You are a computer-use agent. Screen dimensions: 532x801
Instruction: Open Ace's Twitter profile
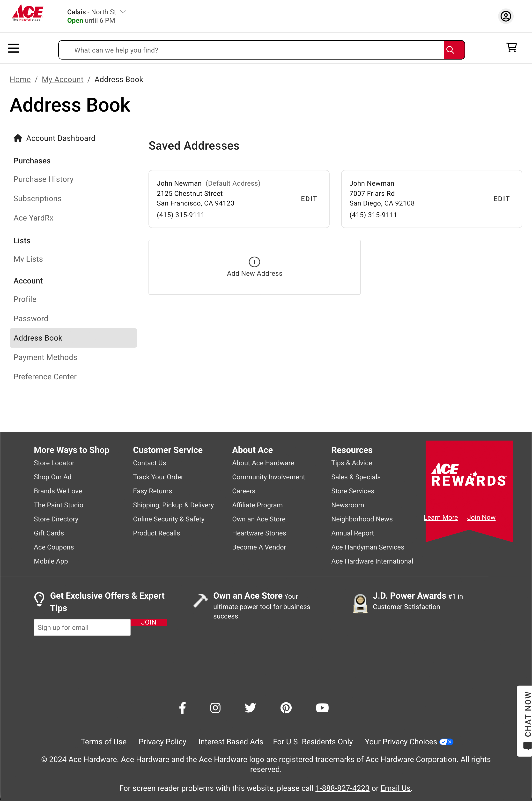[x=250, y=708]
